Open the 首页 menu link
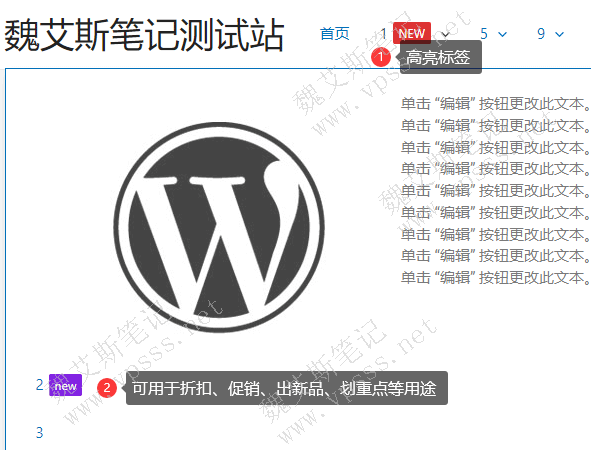Image resolution: width=591 pixels, height=450 pixels. pos(334,34)
